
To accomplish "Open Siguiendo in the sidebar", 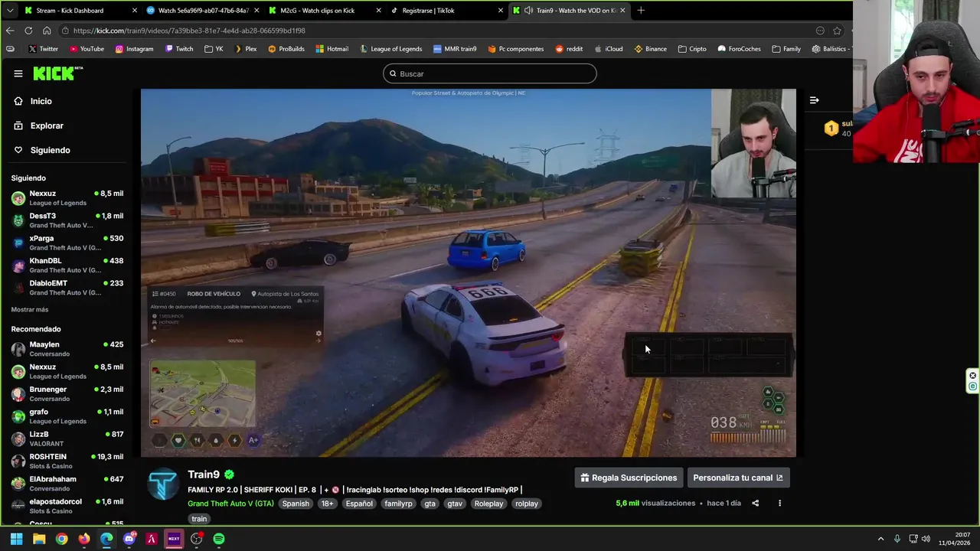I will (x=50, y=150).
